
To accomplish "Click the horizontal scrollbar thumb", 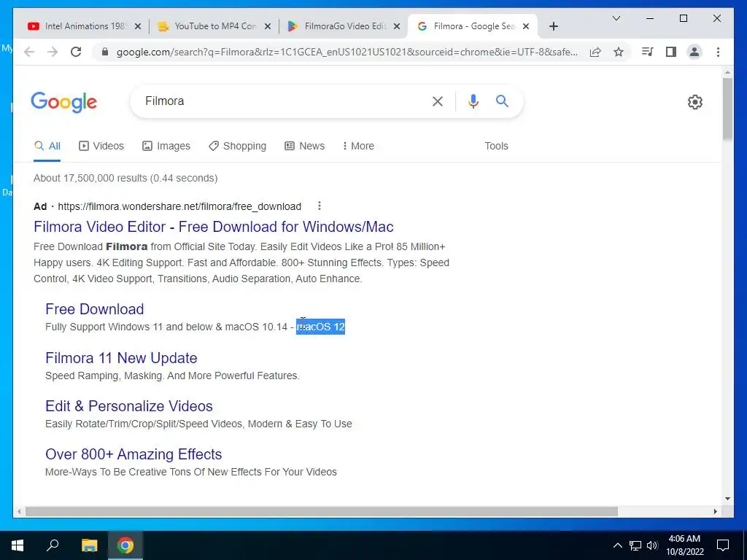I will coord(322,511).
